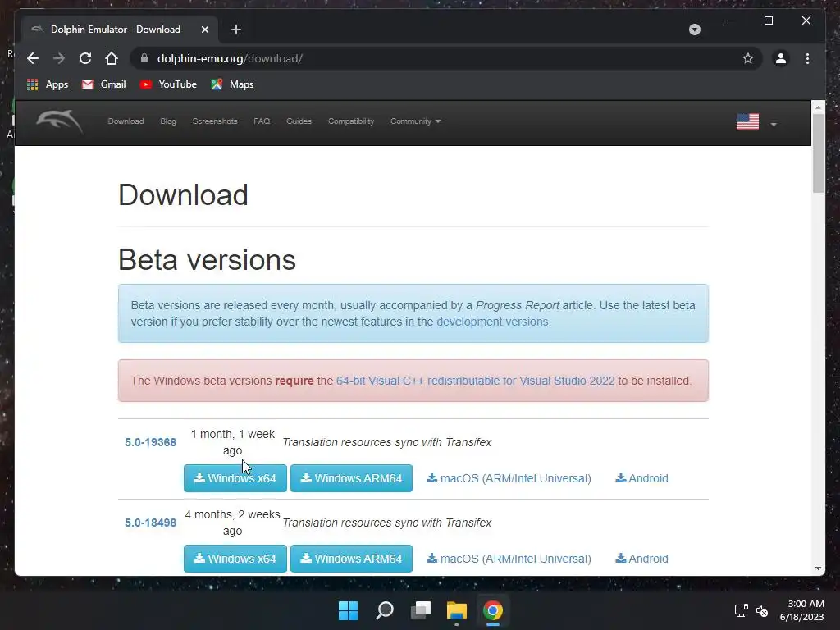The width and height of the screenshot is (840, 630).
Task: Download Windows x64 build of 5.0-18498
Action: 235,558
